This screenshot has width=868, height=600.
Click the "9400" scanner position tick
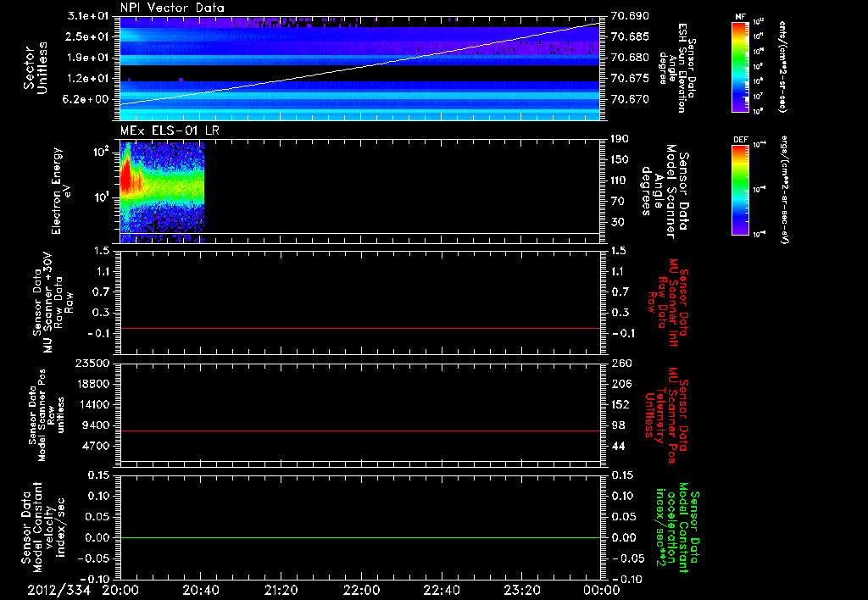pyautogui.click(x=97, y=425)
